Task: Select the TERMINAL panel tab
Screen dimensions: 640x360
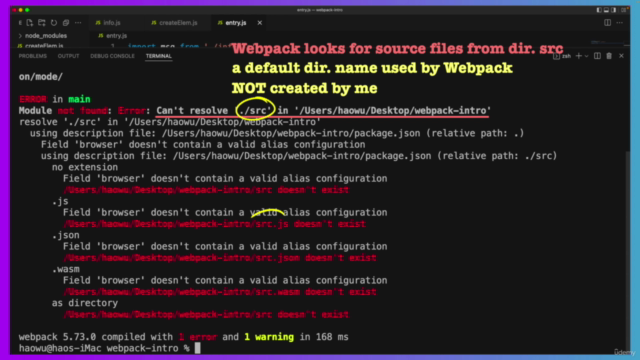Action: (159, 56)
